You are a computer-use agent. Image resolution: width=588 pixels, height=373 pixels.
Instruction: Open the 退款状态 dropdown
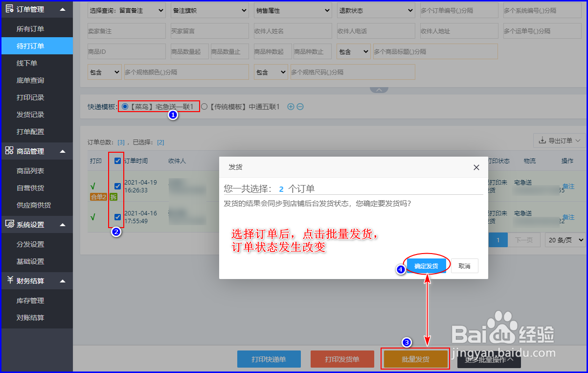pos(375,10)
